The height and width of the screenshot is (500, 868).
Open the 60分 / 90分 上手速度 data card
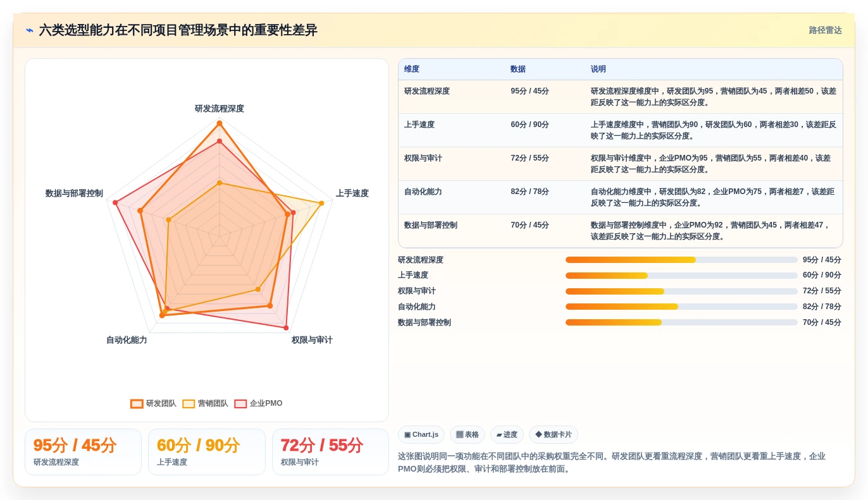pos(207,452)
